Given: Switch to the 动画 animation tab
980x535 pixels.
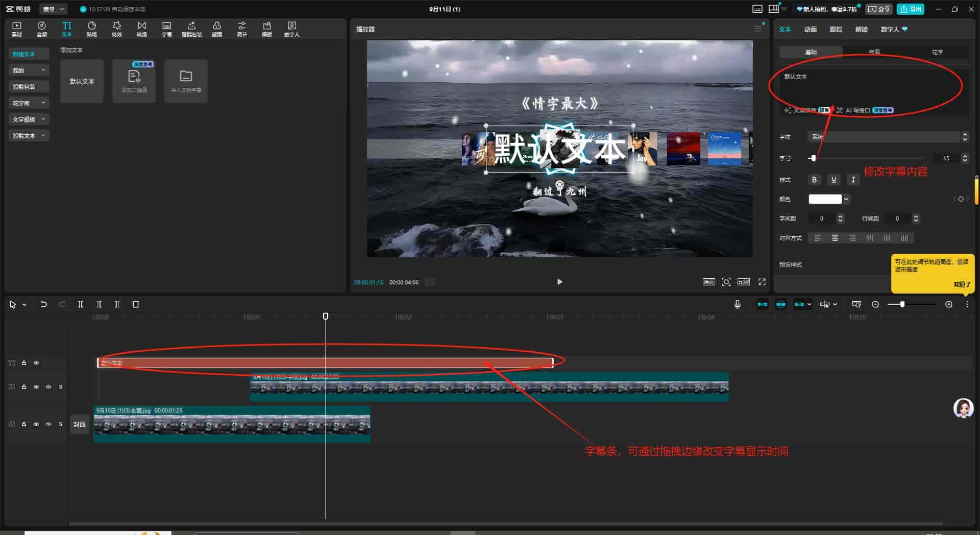Looking at the screenshot, I should (811, 30).
